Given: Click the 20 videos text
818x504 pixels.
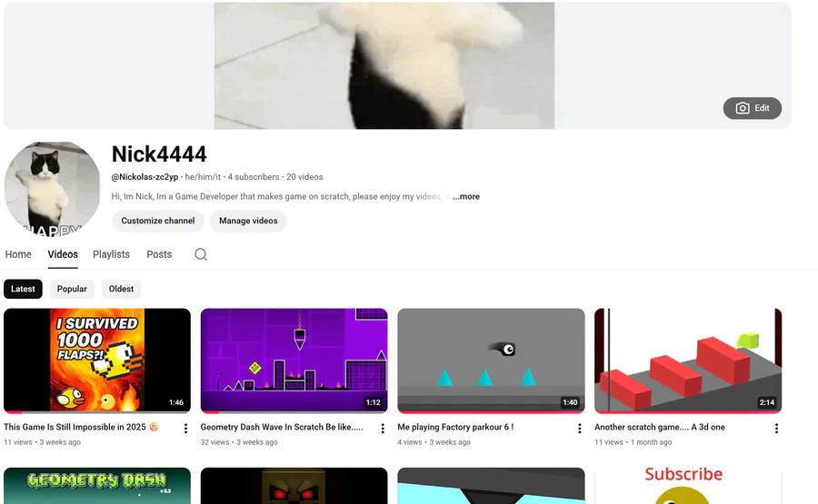Looking at the screenshot, I should coord(304,177).
